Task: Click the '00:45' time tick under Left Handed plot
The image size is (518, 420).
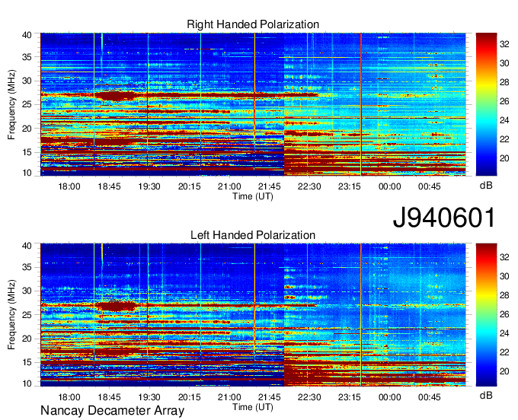Action: (430, 397)
